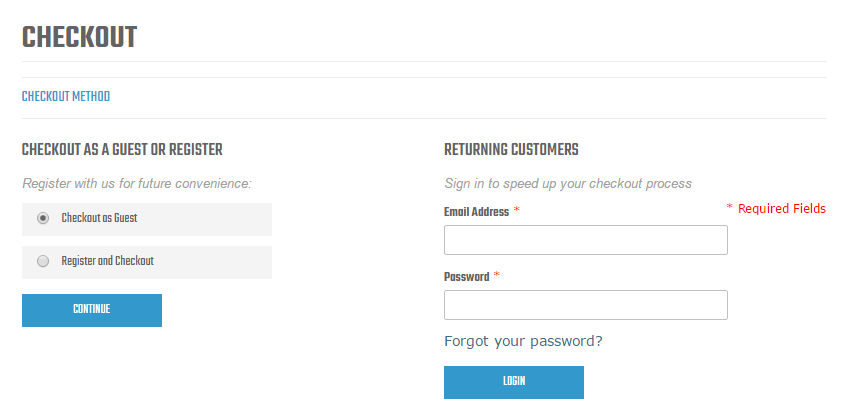Click the Password field label

click(x=466, y=277)
